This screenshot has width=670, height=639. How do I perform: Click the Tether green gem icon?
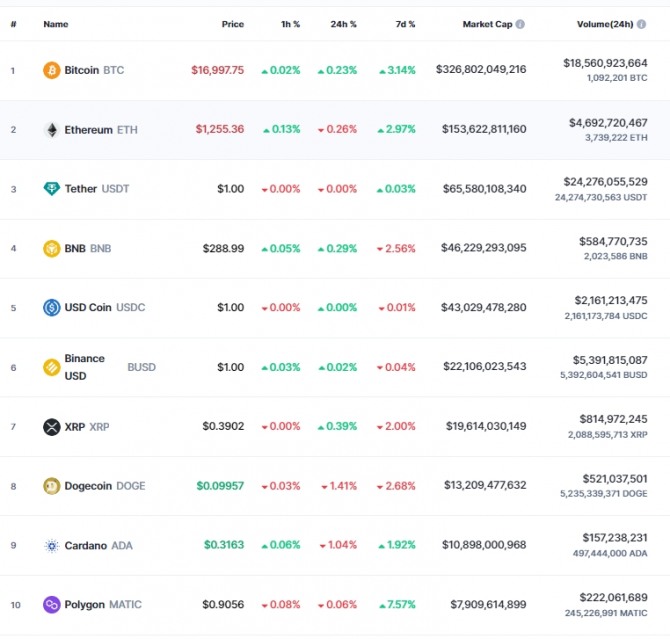(52, 188)
